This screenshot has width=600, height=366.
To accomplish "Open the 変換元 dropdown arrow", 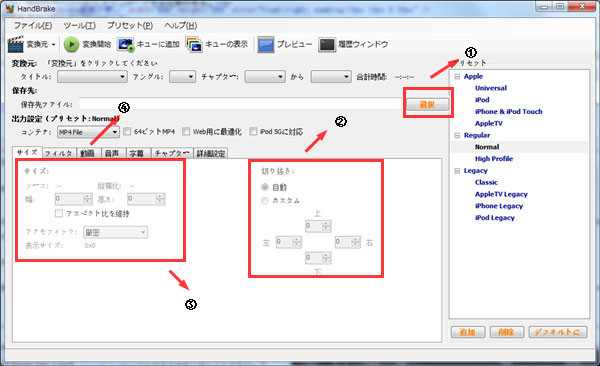I will tap(53, 45).
